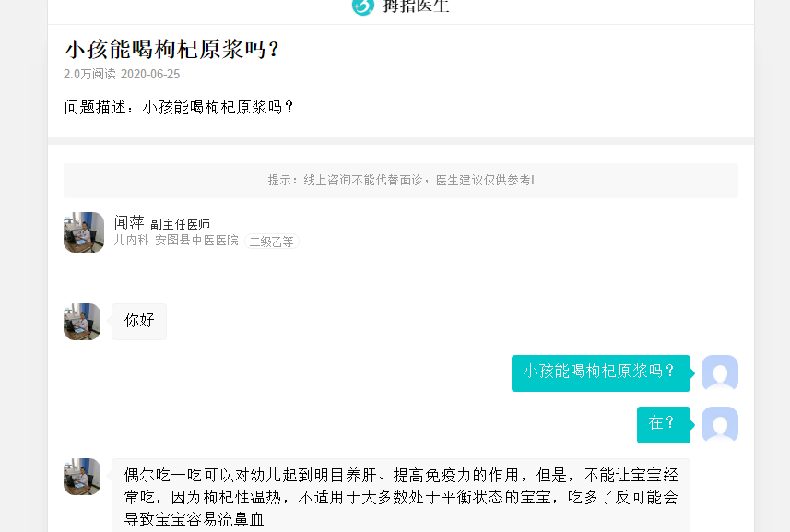
Task: Click the 问题描述 description line
Action: [x=179, y=107]
